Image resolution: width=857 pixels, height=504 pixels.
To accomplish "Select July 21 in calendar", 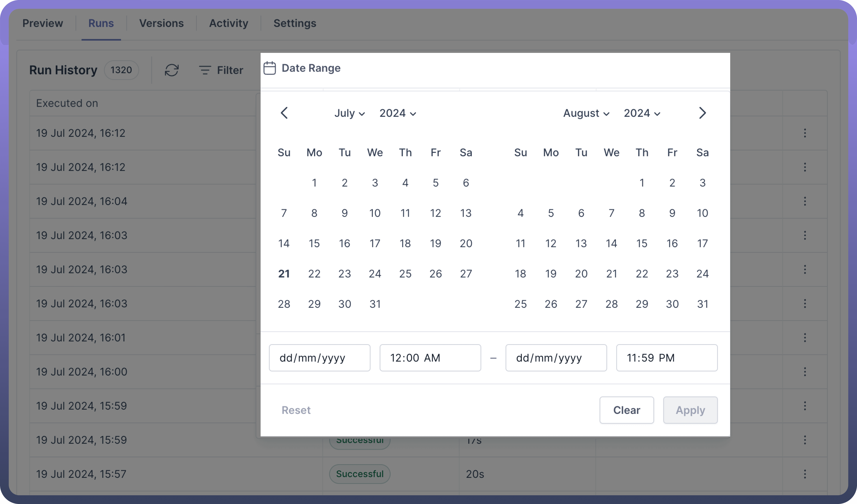I will (x=284, y=274).
